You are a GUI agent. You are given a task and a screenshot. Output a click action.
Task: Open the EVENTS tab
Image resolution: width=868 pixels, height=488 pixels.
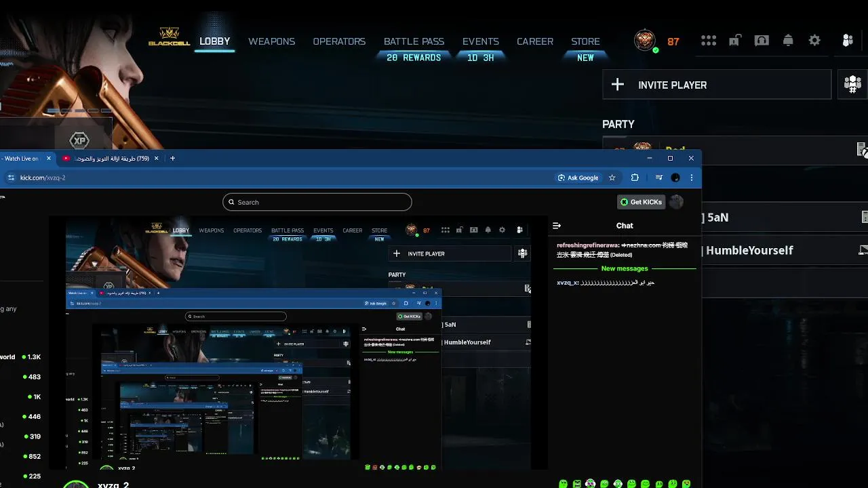[x=481, y=41]
